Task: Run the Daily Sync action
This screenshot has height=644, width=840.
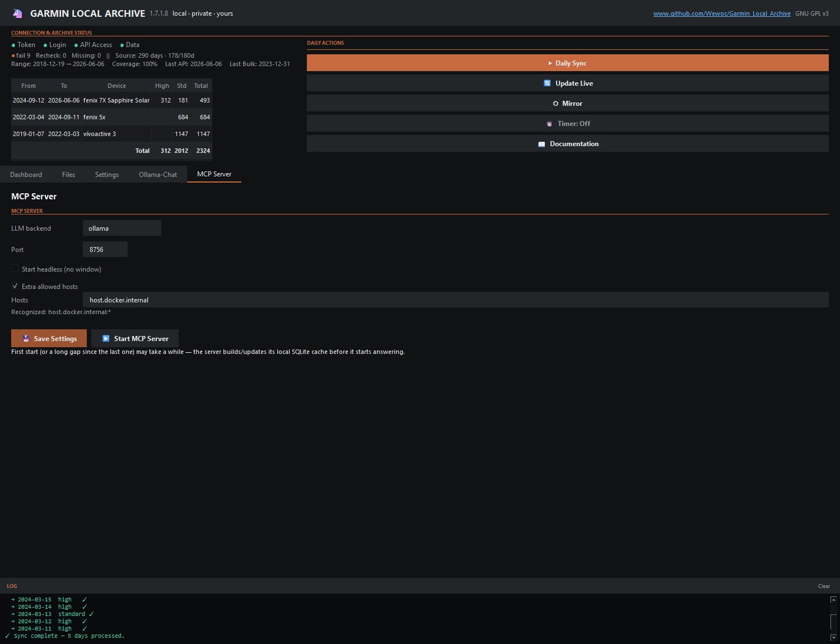Action: point(567,63)
